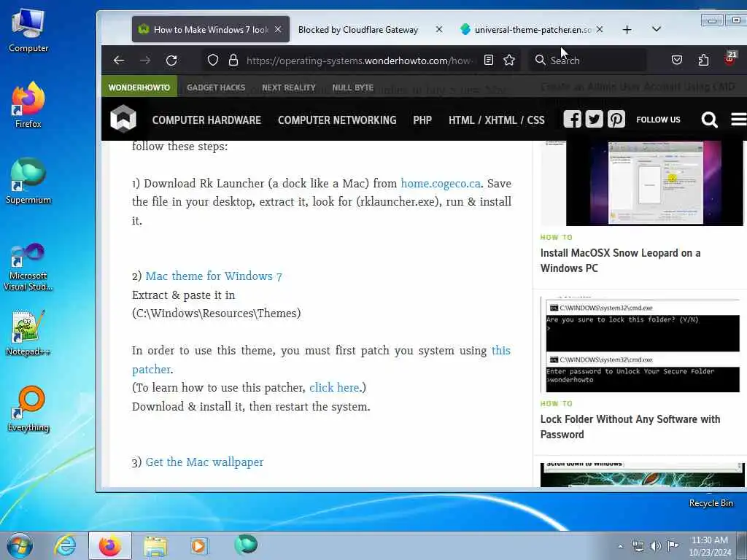Click the taskbar clock 11:30 AM

[x=710, y=546]
